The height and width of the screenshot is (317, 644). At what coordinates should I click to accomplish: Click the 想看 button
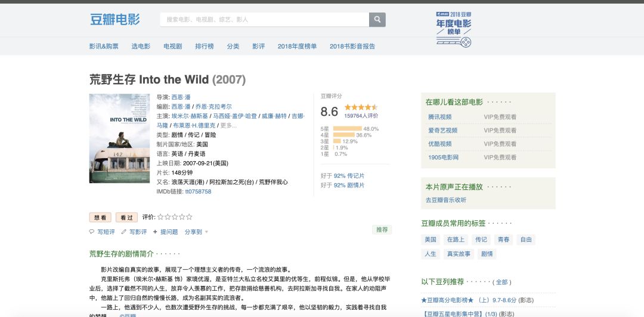(100, 217)
